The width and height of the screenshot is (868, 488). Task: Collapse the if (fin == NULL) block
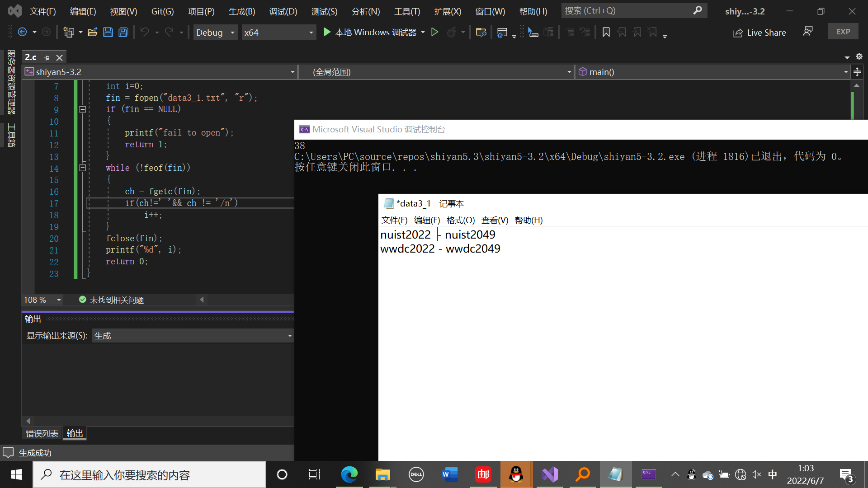coord(82,109)
